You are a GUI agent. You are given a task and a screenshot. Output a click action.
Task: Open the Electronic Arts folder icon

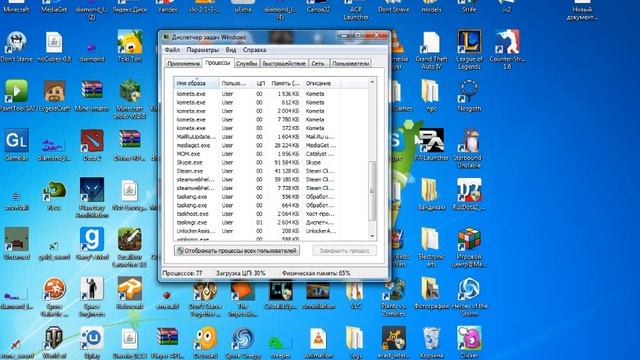coord(431,247)
